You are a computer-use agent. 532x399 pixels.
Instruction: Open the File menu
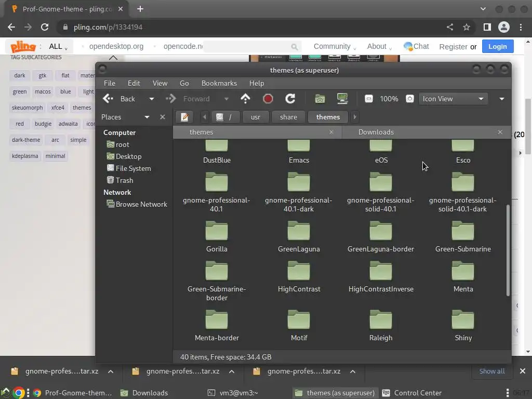click(109, 83)
